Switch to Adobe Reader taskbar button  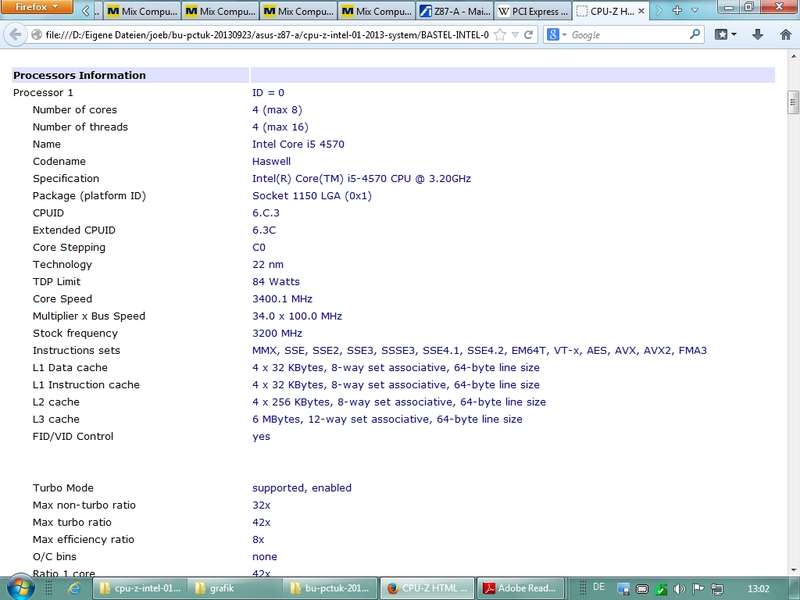pos(521,588)
